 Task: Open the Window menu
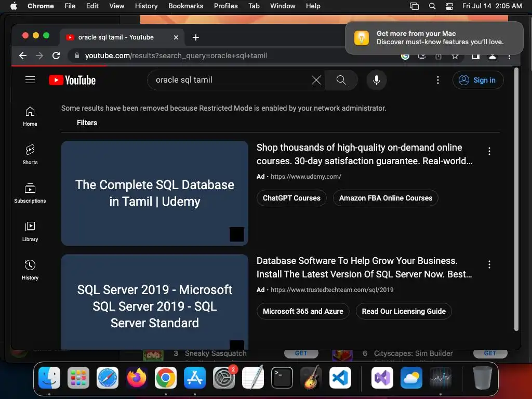pos(283,6)
